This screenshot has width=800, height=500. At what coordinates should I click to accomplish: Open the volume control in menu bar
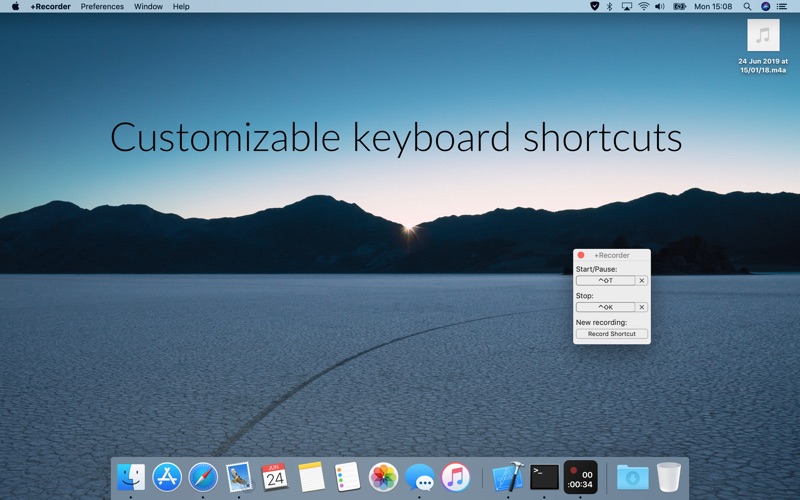coord(660,6)
